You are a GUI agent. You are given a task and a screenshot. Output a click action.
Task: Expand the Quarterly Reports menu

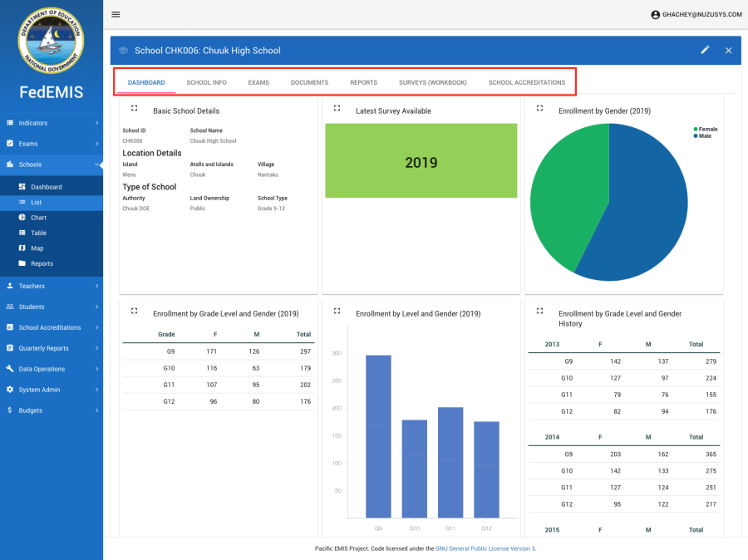tap(52, 348)
